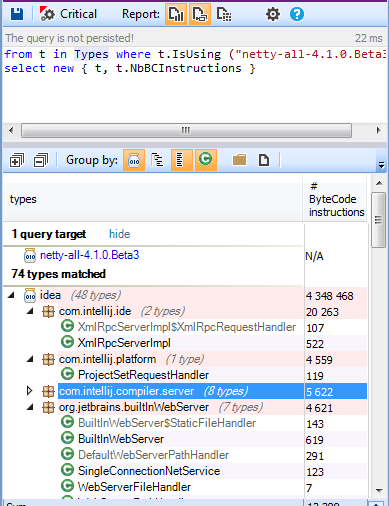Expand com.intellij.compiler.server package node
389x506 pixels.
coord(29,391)
